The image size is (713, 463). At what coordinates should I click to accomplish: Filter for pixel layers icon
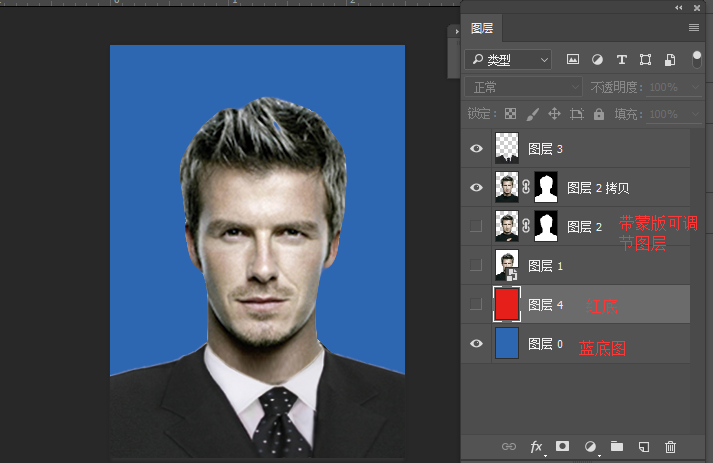tap(573, 60)
